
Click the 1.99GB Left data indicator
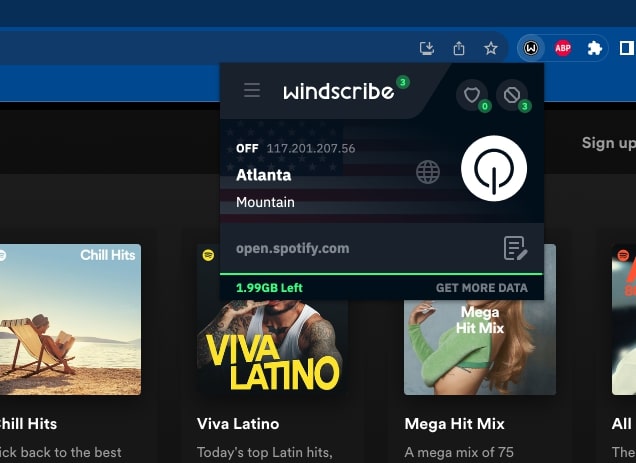(x=269, y=288)
